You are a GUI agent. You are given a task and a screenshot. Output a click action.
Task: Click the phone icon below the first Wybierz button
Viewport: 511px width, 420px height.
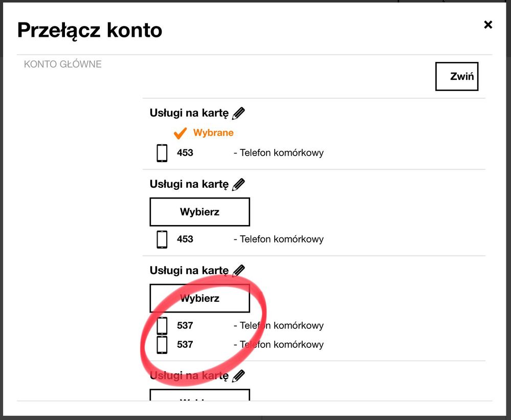pos(162,239)
